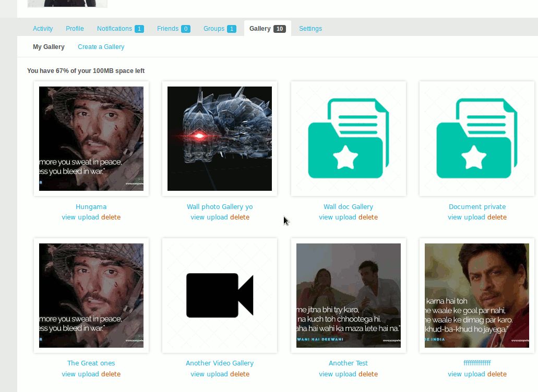Viewport: 538px width, 392px height.
Task: Open the Another Test gallery thumbnail
Action: point(349,296)
